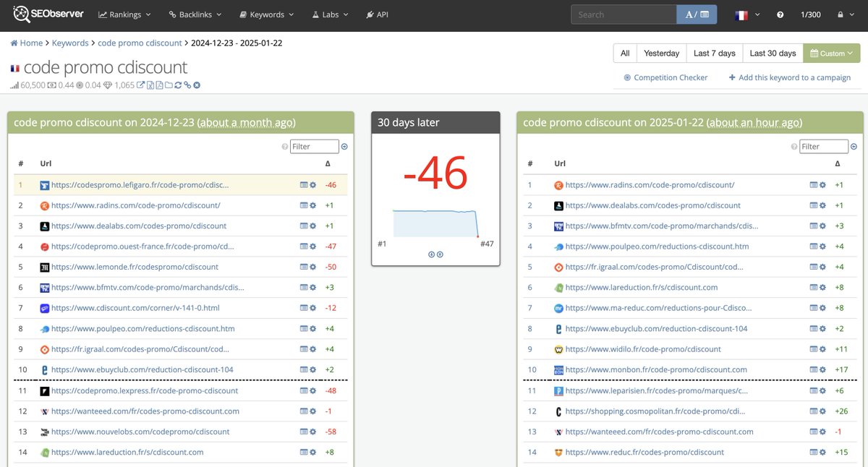Open the API menu item
This screenshot has height=467, width=868.
(377, 14)
